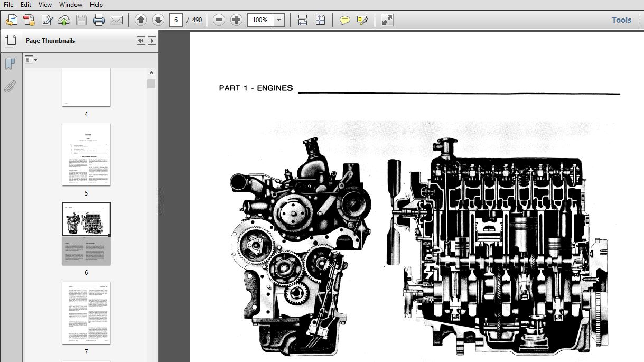
Task: Click the Print file icon
Action: pyautogui.click(x=99, y=20)
